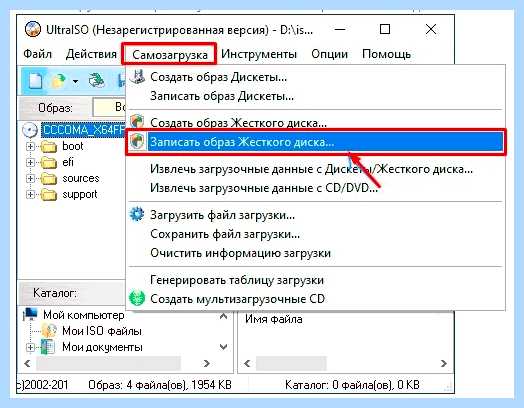The height and width of the screenshot is (408, 524).
Task: Choose Записать образ Дискеты...
Action: pyautogui.click(x=315, y=96)
